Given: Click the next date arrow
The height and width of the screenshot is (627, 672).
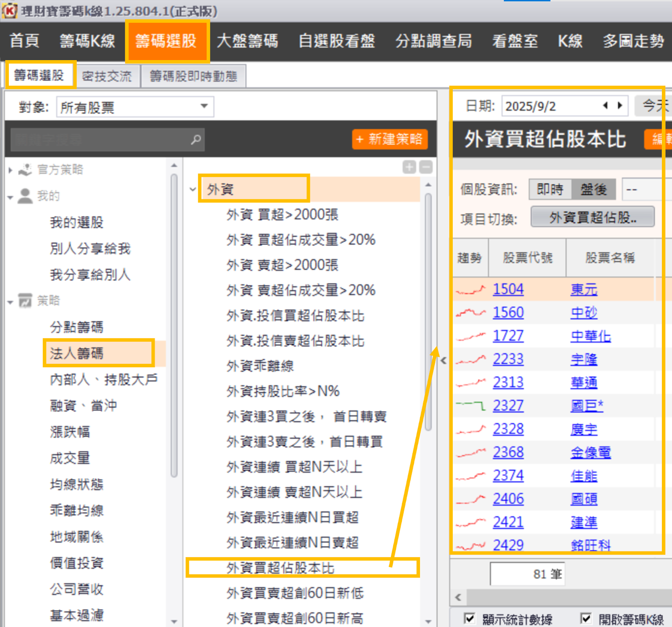Looking at the screenshot, I should (620, 105).
